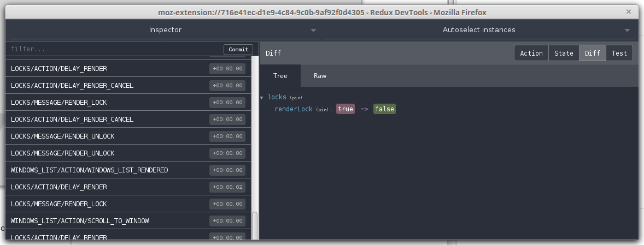644x245 pixels.
Task: Click the struck-through true value
Action: pyautogui.click(x=346, y=109)
